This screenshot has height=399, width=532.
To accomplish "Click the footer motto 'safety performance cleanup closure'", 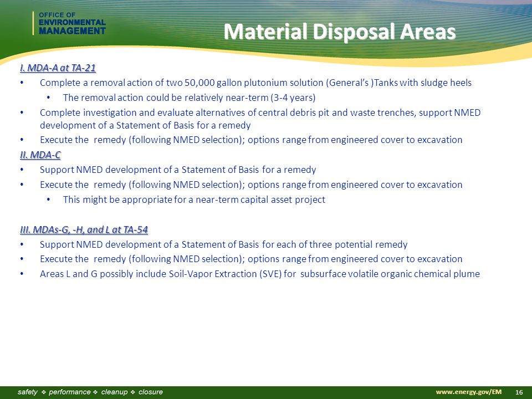I will point(90,392).
